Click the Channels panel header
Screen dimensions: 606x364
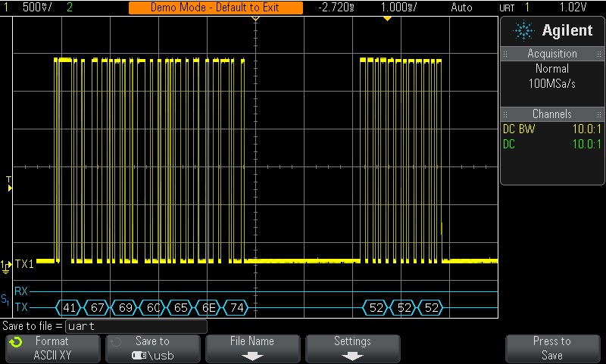click(x=552, y=114)
